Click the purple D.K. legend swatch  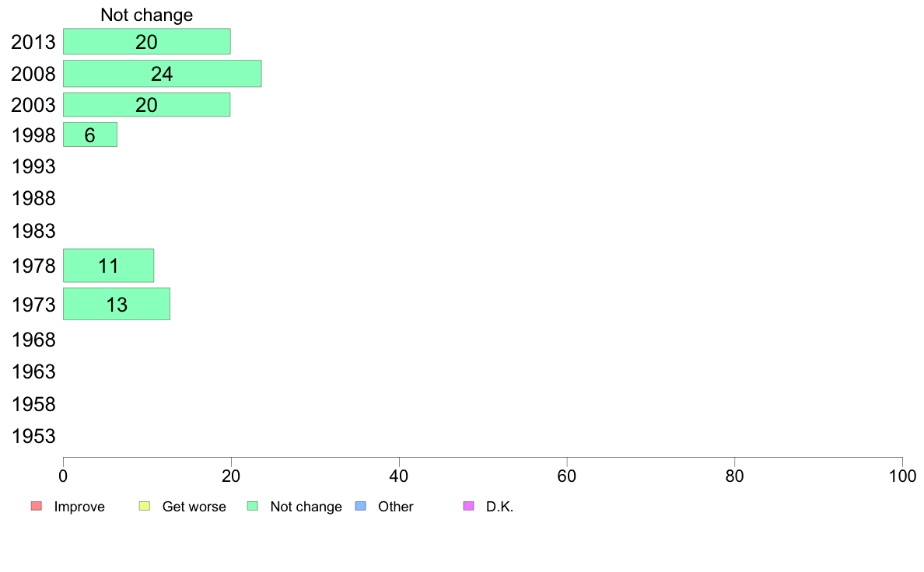[x=469, y=506]
